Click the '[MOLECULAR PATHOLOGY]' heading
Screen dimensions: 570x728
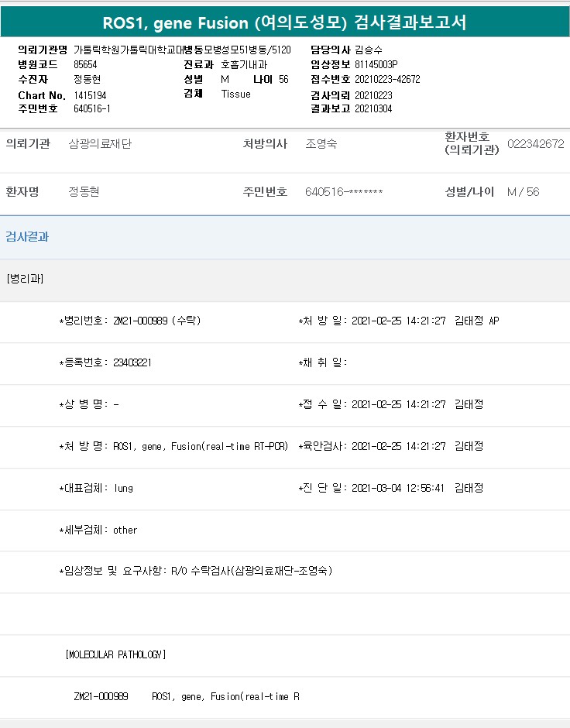[115, 654]
